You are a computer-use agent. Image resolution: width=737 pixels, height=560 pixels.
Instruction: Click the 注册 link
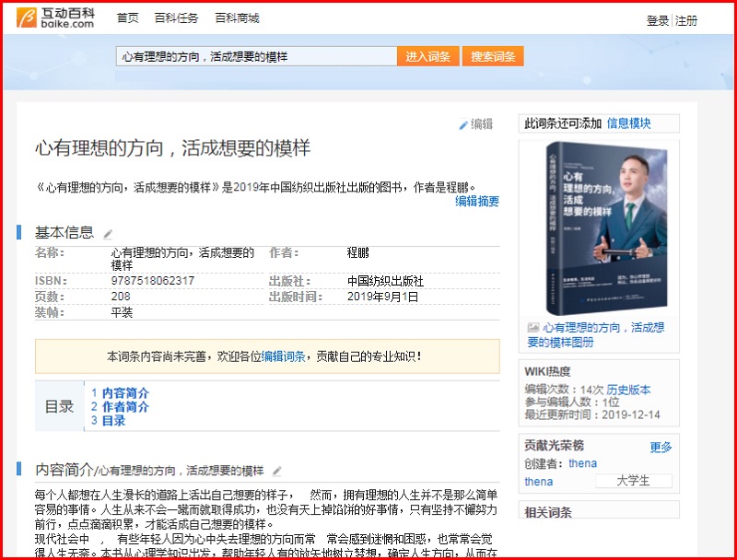pos(687,21)
